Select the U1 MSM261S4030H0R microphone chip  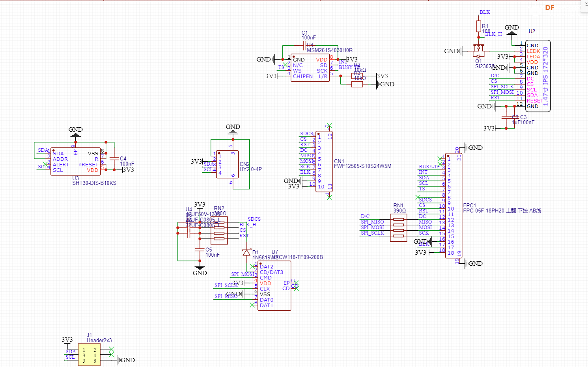pyautogui.click(x=310, y=68)
